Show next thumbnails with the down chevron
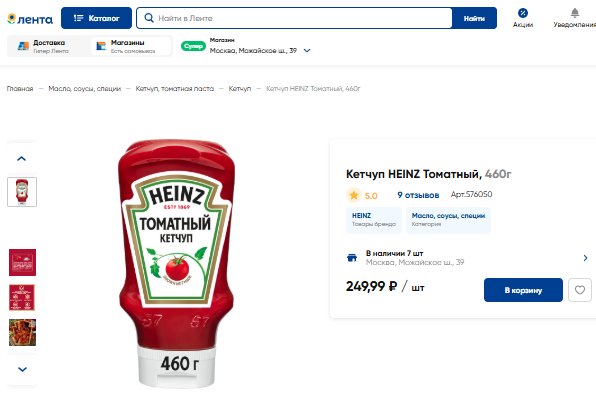The image size is (596, 395). [x=22, y=369]
